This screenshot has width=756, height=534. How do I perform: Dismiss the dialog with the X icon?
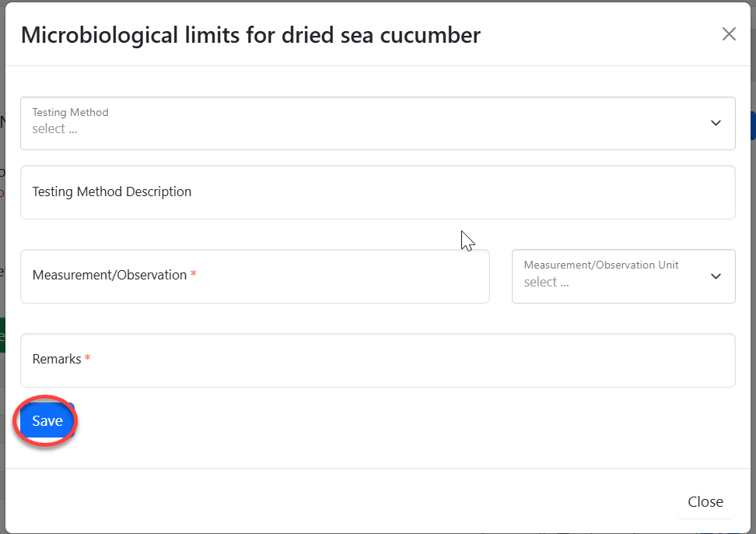pos(729,34)
